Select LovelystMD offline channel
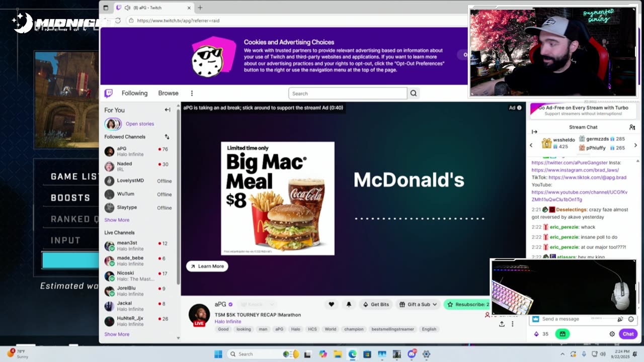The image size is (644, 362). click(x=138, y=180)
